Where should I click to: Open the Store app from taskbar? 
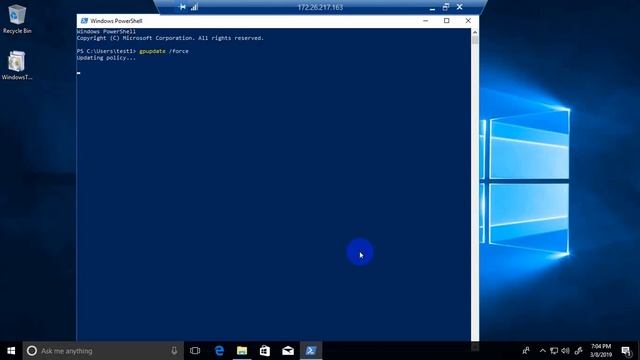[x=265, y=351]
